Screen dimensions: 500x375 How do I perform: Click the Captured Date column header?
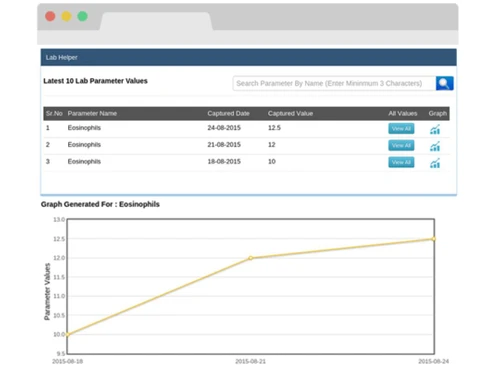point(228,113)
